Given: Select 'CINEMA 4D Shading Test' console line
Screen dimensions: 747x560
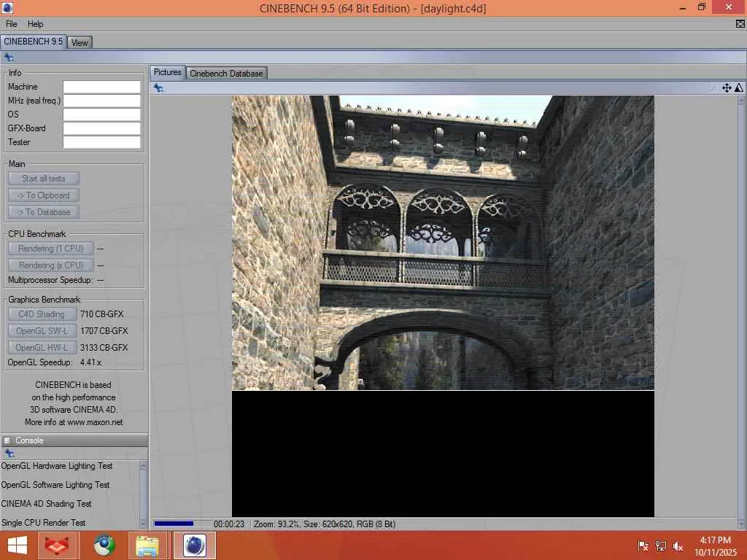Looking at the screenshot, I should 46,504.
